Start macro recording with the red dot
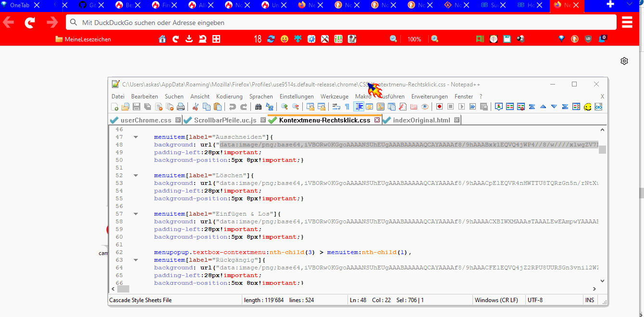The image size is (644, 317). [439, 107]
